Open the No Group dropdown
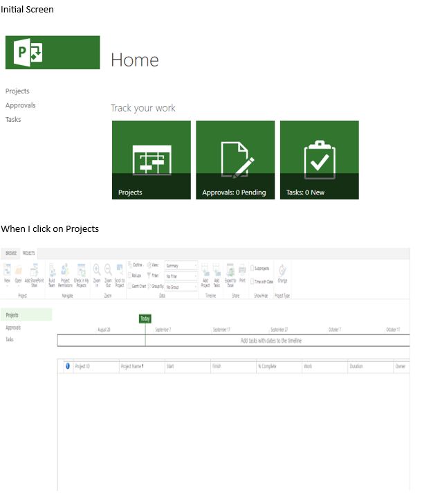Screen dimensions: 440x504 point(181,287)
